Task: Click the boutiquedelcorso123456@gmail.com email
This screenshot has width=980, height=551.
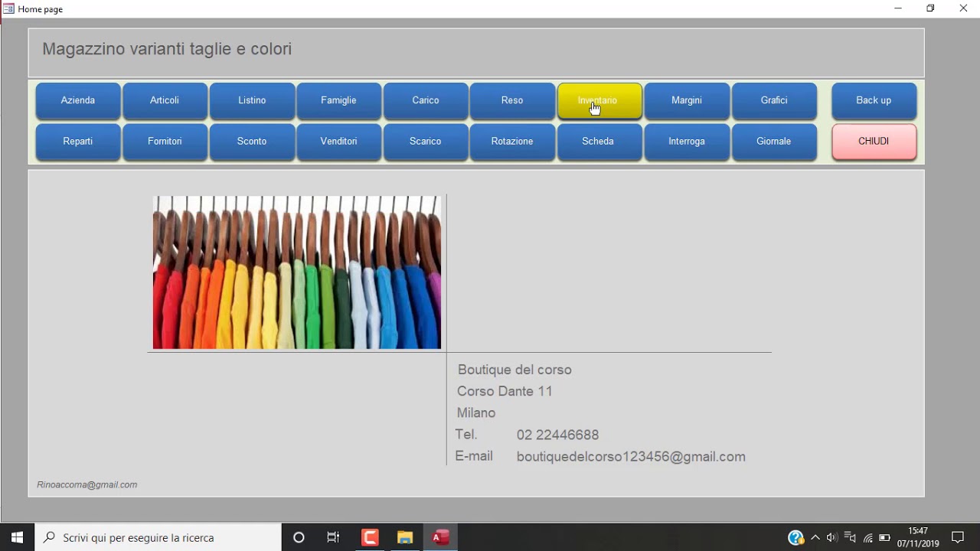Action: pyautogui.click(x=631, y=457)
